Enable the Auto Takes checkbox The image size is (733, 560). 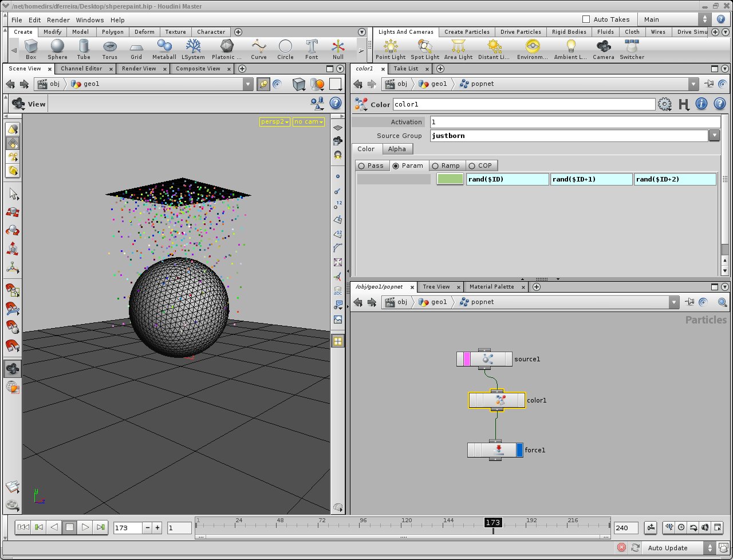click(x=586, y=19)
